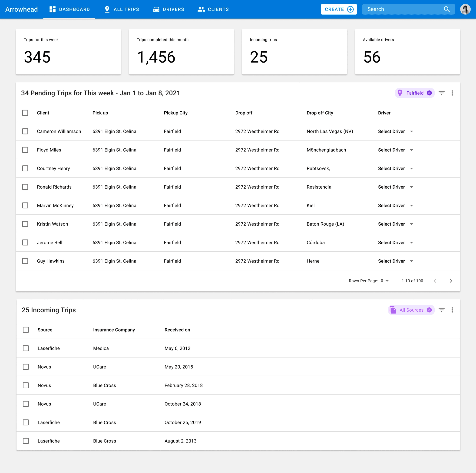Check the Novus May 20, 2015 row
Image resolution: width=476 pixels, height=473 pixels.
26,367
